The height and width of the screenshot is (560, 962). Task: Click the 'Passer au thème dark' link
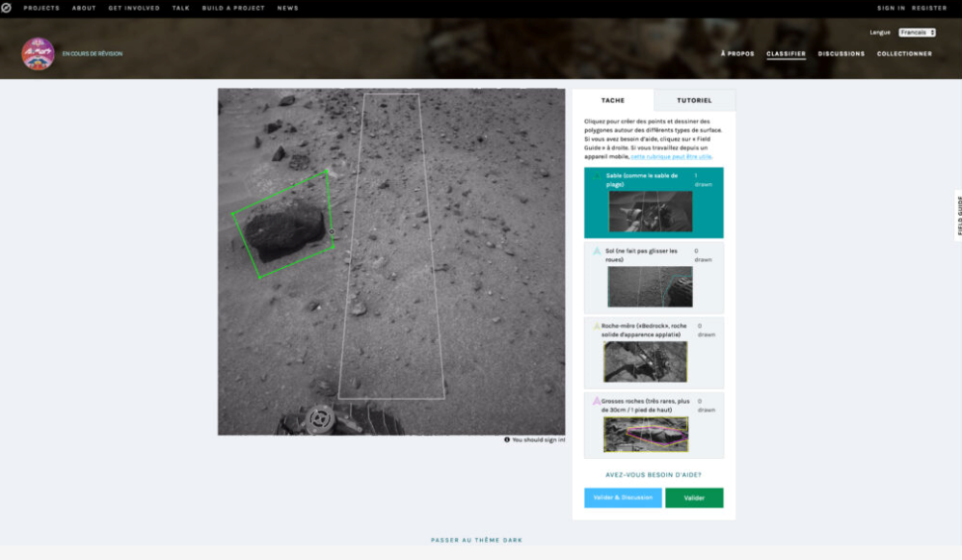click(476, 540)
